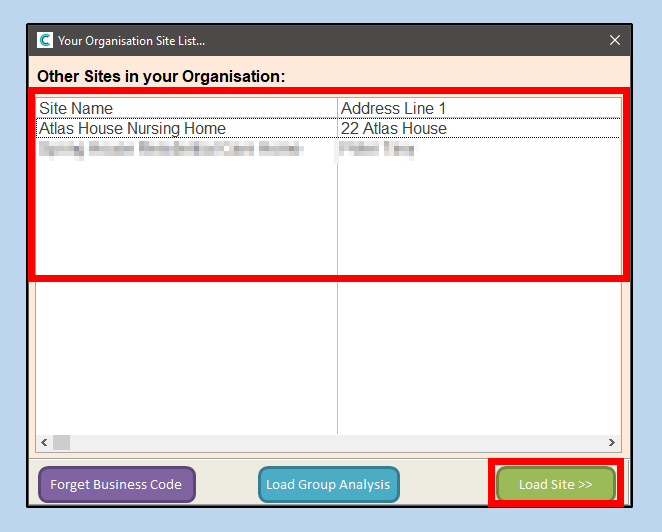Open Load Group Analysis
The image size is (662, 532).
click(328, 485)
